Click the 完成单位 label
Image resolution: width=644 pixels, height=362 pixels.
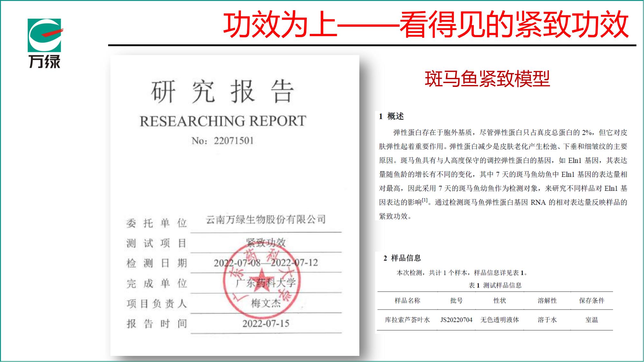pyautogui.click(x=156, y=283)
